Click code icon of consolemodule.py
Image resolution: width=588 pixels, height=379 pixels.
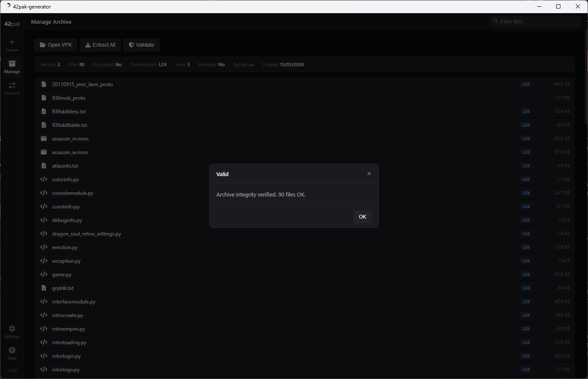click(44, 193)
